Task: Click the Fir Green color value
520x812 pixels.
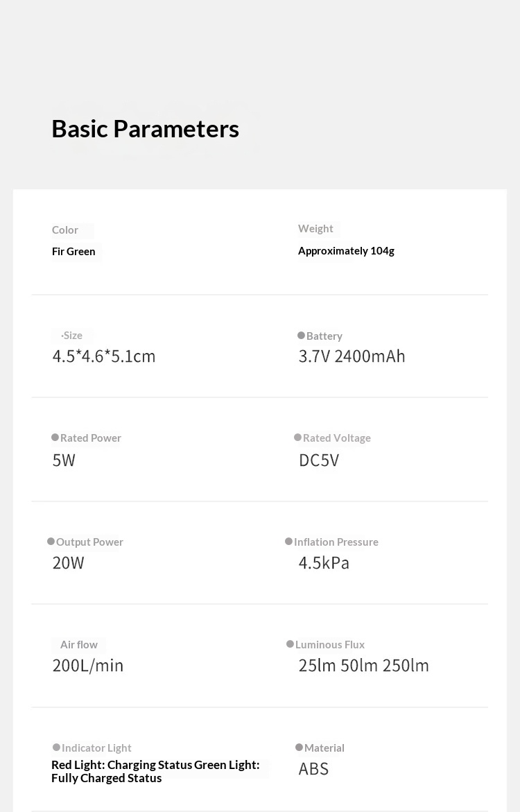Action: tap(73, 252)
